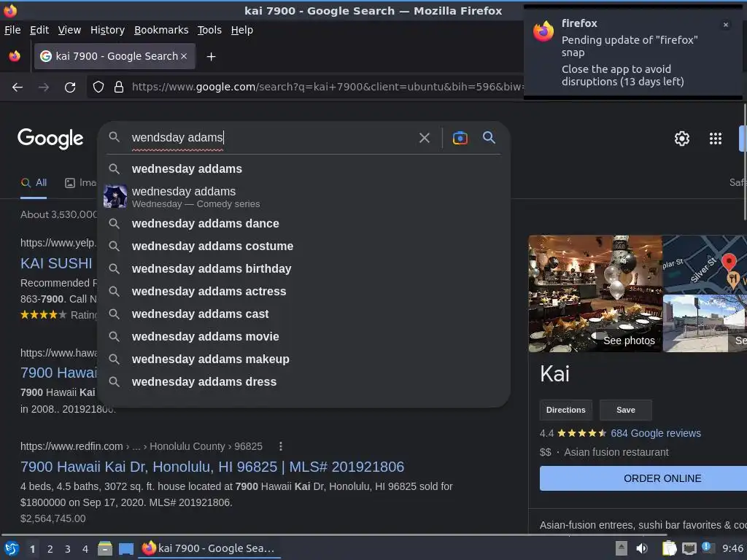Dismiss the firefox snap notification
This screenshot has width=747, height=560.
(726, 25)
